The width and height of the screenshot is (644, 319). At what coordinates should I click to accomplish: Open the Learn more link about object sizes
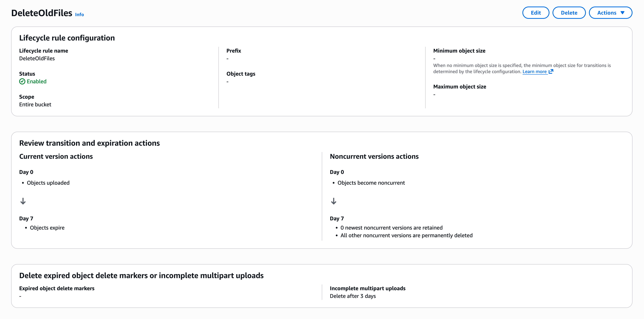(535, 71)
